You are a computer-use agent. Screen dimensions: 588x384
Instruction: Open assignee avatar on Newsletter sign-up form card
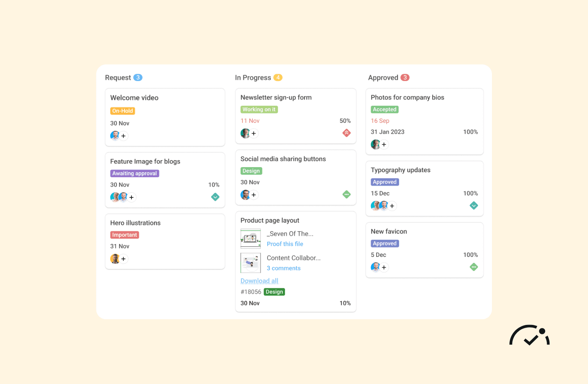[x=245, y=134]
